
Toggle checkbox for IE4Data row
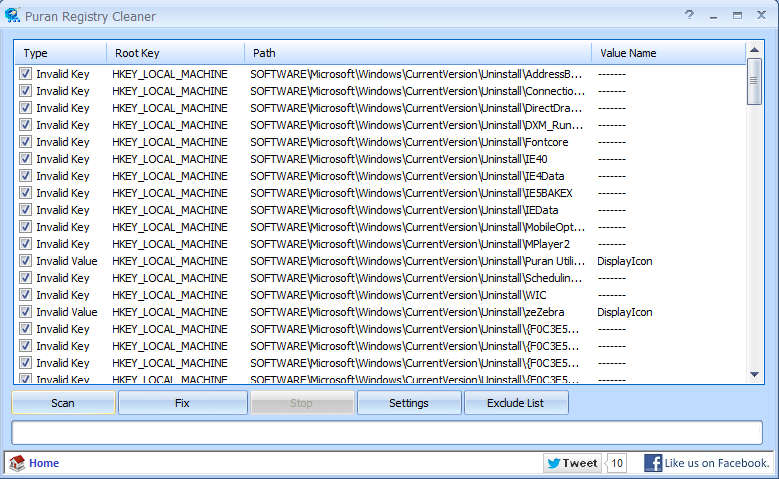coord(25,176)
